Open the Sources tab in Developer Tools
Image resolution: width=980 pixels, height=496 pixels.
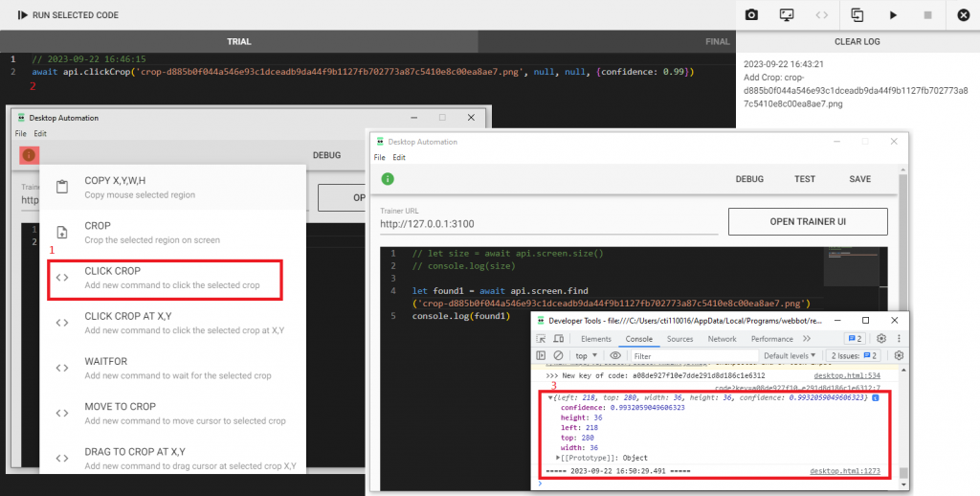point(680,339)
